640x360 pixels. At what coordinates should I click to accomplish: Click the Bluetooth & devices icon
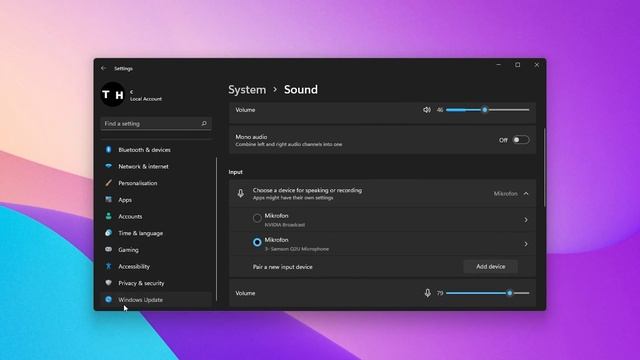pos(109,149)
